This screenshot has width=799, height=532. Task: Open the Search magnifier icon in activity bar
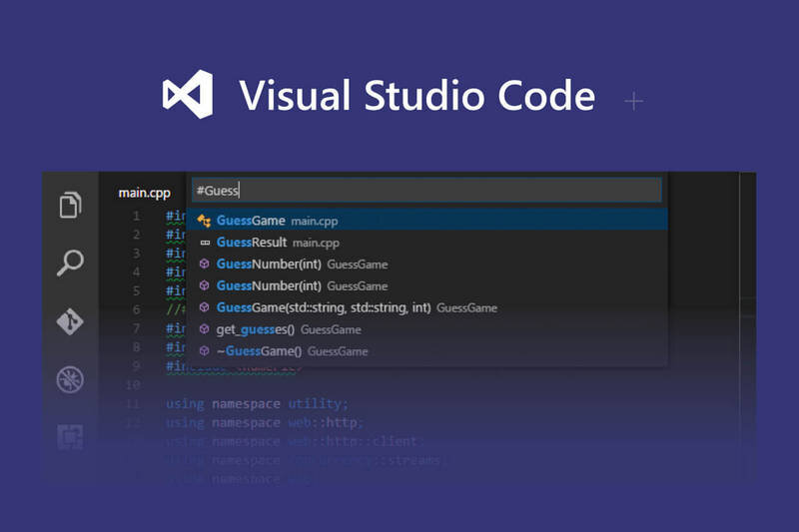coord(70,263)
